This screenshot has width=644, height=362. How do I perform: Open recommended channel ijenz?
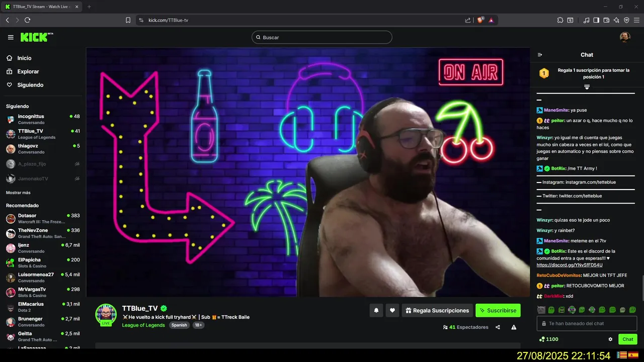point(43,248)
